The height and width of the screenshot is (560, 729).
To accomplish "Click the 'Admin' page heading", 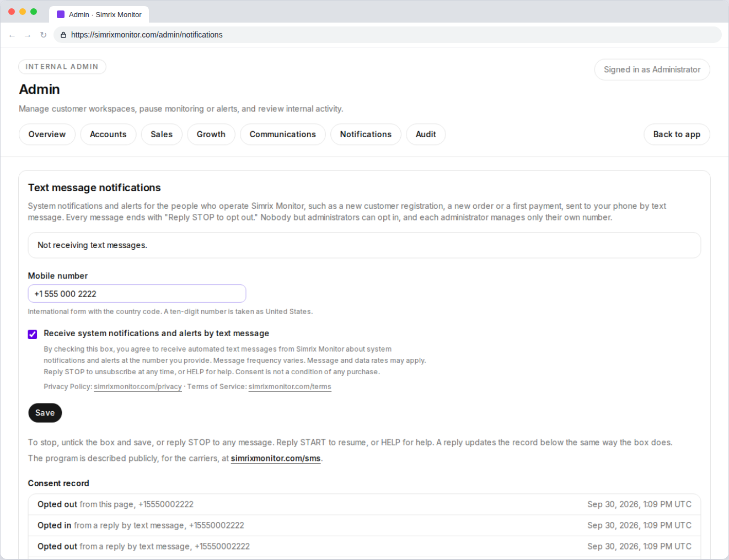I will pos(39,89).
